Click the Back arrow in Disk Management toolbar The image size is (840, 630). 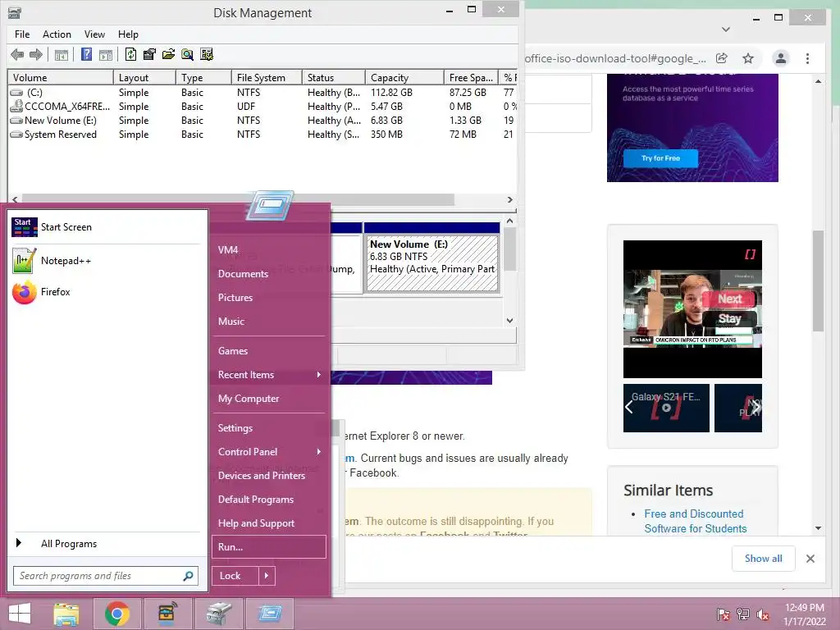(17, 54)
